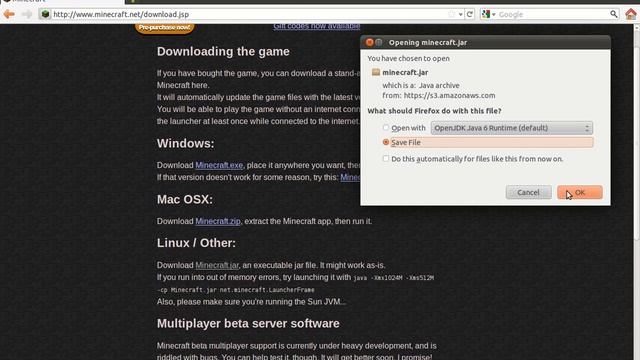Close the Opening minecraft.jar dialog
The height and width of the screenshot is (360, 640).
(370, 42)
